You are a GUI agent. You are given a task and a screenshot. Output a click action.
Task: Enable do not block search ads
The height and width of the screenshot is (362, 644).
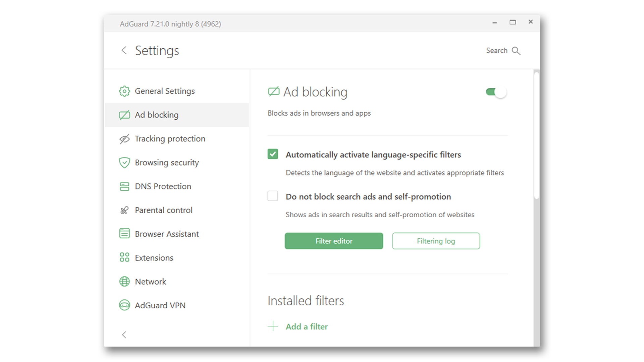click(273, 196)
